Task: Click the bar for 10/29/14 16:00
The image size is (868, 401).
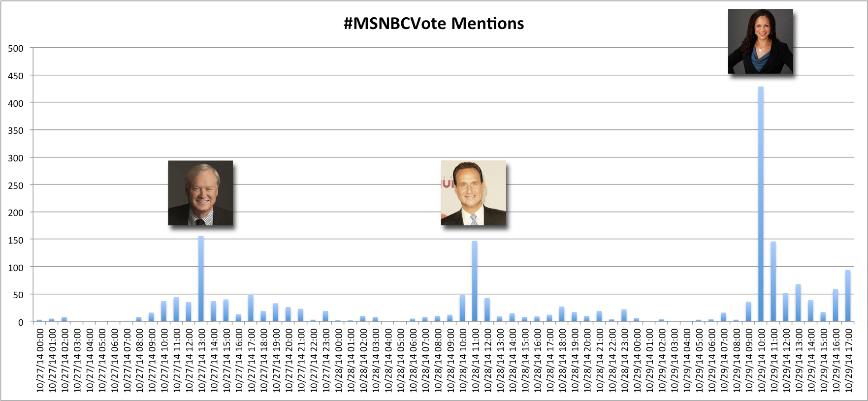Action: pos(836,306)
